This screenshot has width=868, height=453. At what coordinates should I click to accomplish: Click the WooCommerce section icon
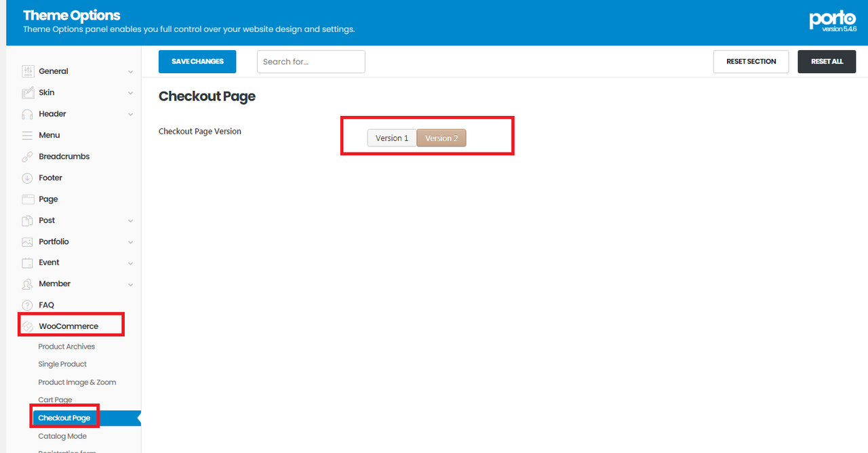pyautogui.click(x=28, y=327)
